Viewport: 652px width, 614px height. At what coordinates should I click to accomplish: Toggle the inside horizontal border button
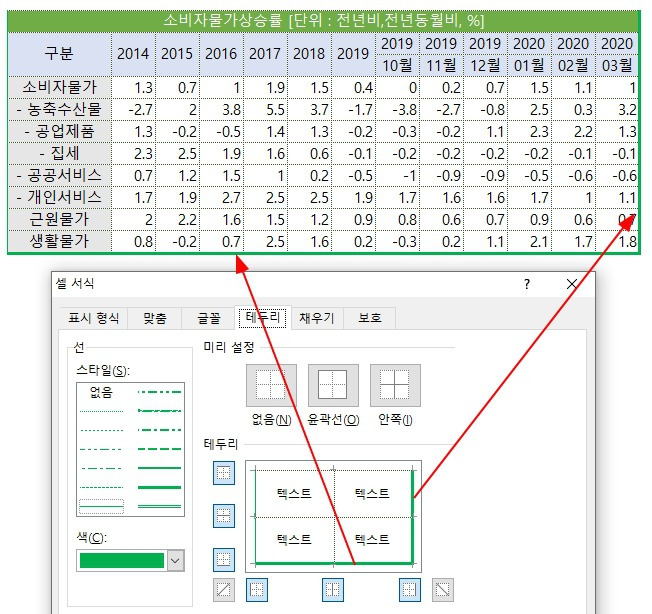[x=224, y=516]
